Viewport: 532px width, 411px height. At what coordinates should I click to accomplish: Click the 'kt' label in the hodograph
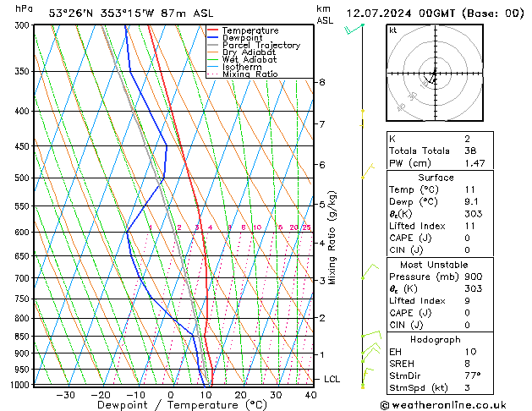point(393,30)
